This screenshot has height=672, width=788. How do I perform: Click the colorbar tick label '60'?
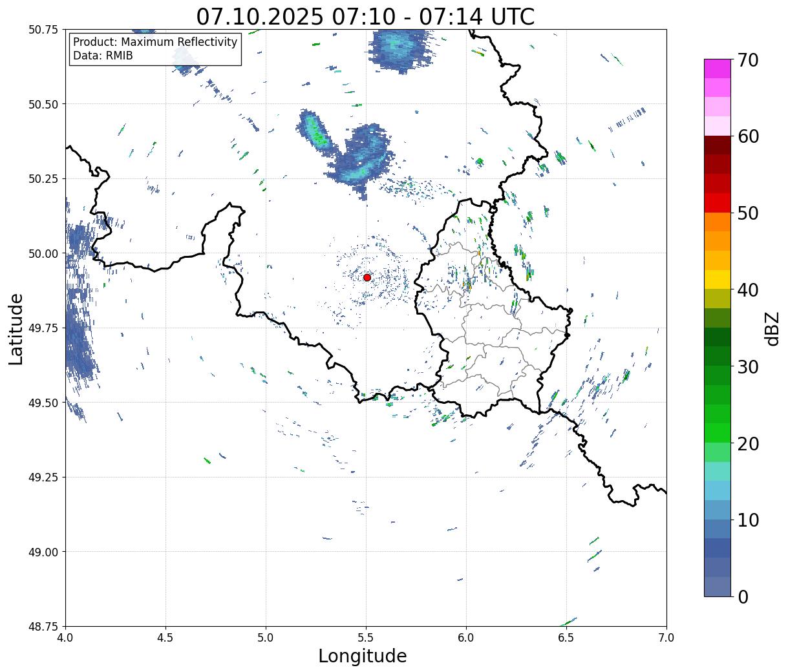pyautogui.click(x=747, y=136)
